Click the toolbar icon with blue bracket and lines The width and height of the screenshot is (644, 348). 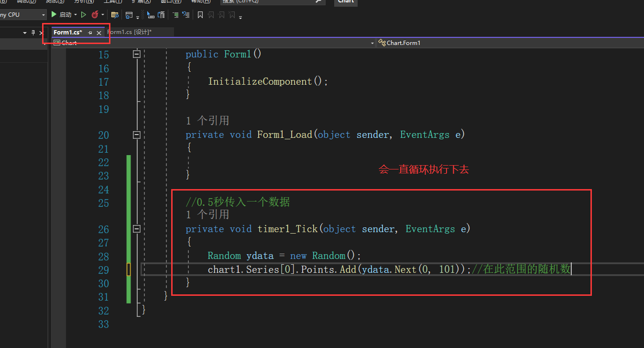(161, 15)
